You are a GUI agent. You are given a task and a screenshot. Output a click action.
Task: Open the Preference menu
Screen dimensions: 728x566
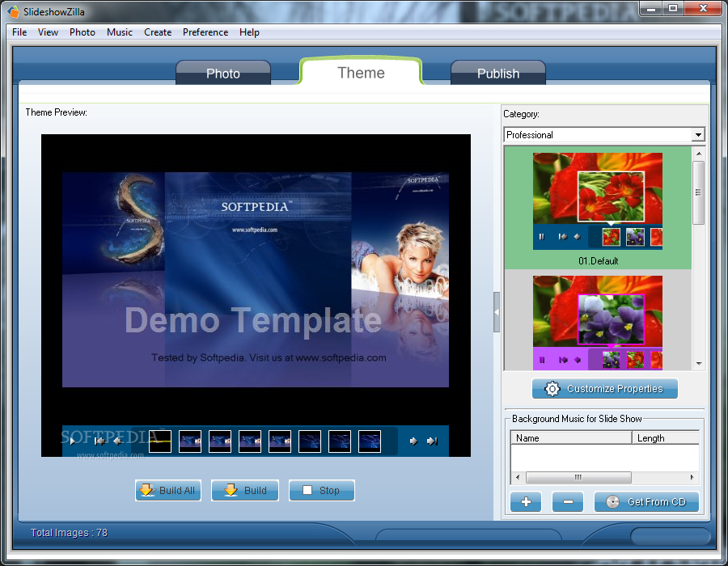205,32
